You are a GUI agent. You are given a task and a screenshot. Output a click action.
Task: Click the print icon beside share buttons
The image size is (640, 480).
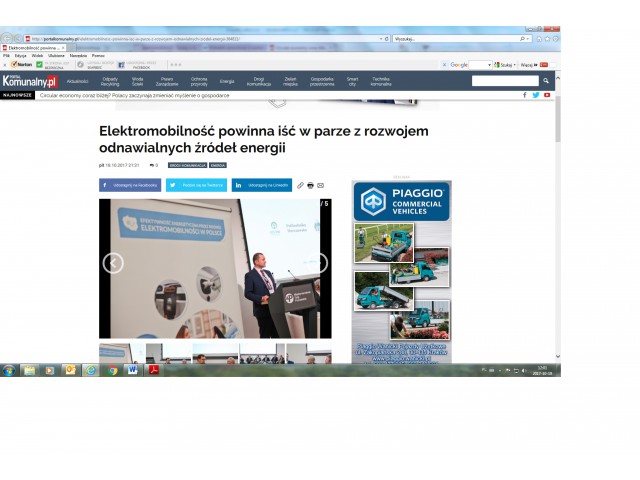tap(310, 185)
